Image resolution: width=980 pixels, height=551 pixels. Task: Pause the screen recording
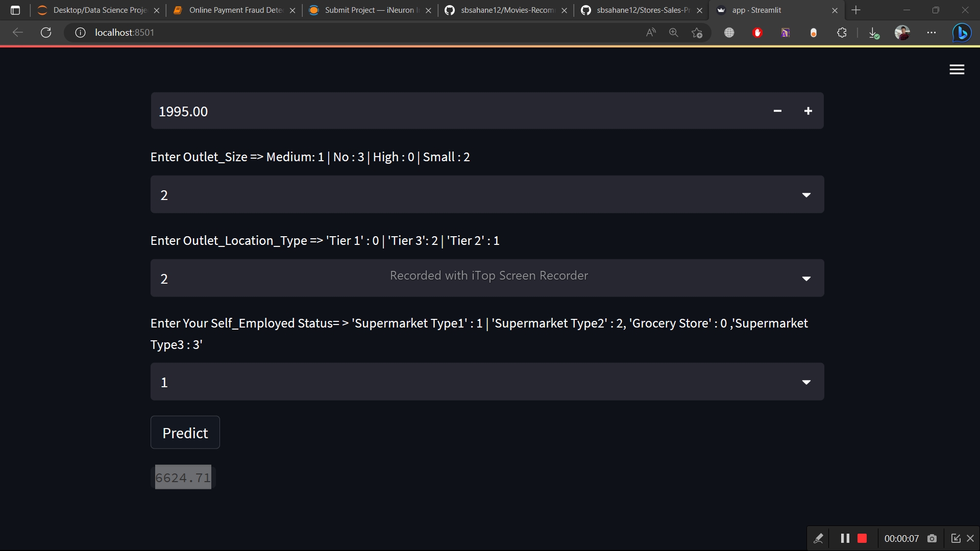pos(845,538)
